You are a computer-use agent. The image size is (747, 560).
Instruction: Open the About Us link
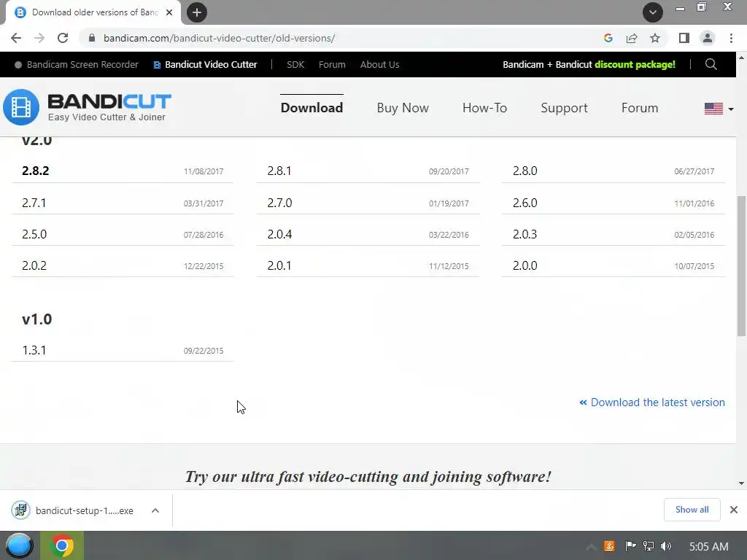[379, 65]
